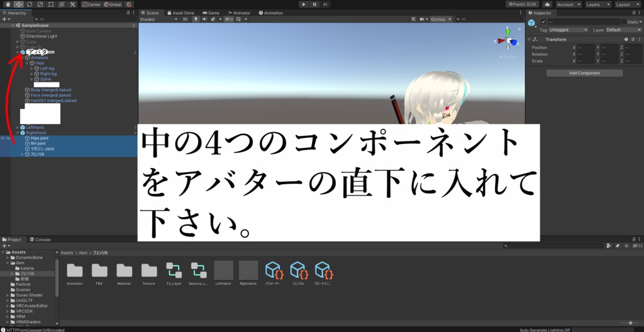Toggle hidden objects visibility counter

click(229, 19)
